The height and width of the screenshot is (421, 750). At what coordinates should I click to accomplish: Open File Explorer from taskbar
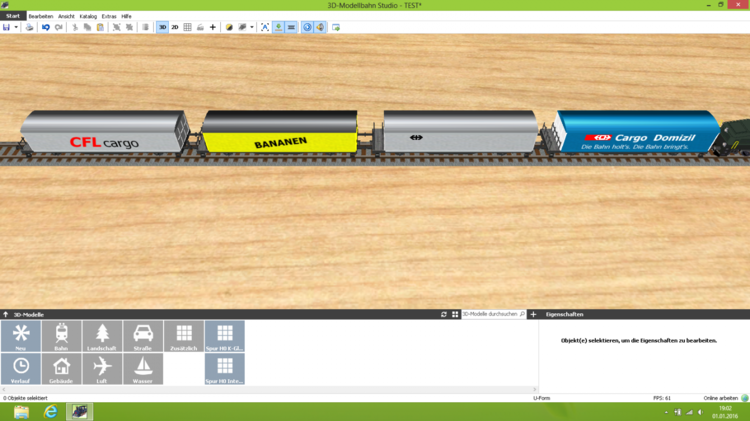tap(21, 412)
